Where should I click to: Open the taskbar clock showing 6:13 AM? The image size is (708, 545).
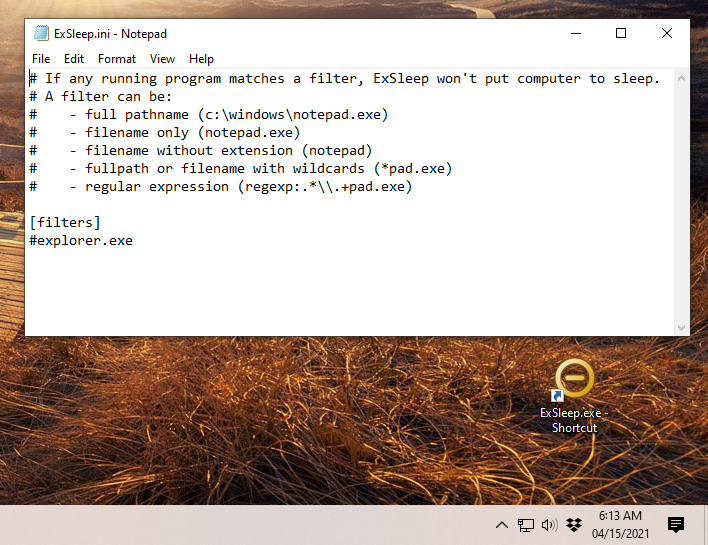(x=620, y=525)
